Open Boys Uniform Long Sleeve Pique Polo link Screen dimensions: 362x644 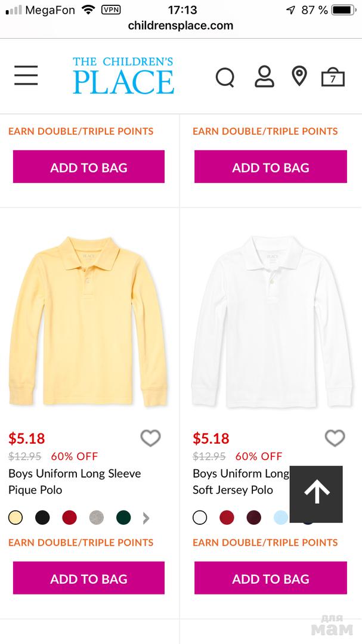pos(75,482)
